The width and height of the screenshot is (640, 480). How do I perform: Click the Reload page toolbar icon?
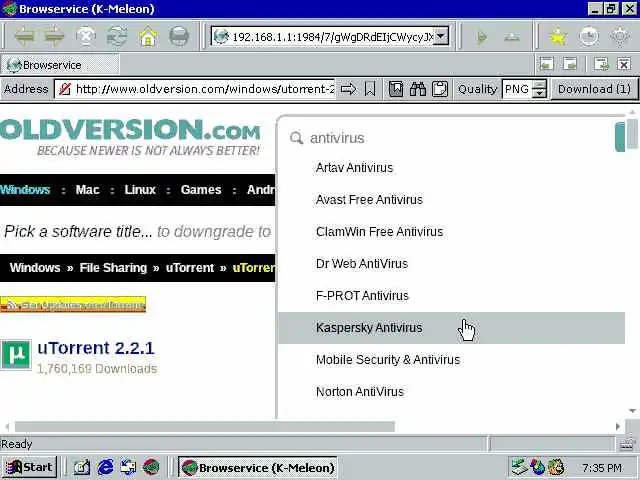point(117,37)
